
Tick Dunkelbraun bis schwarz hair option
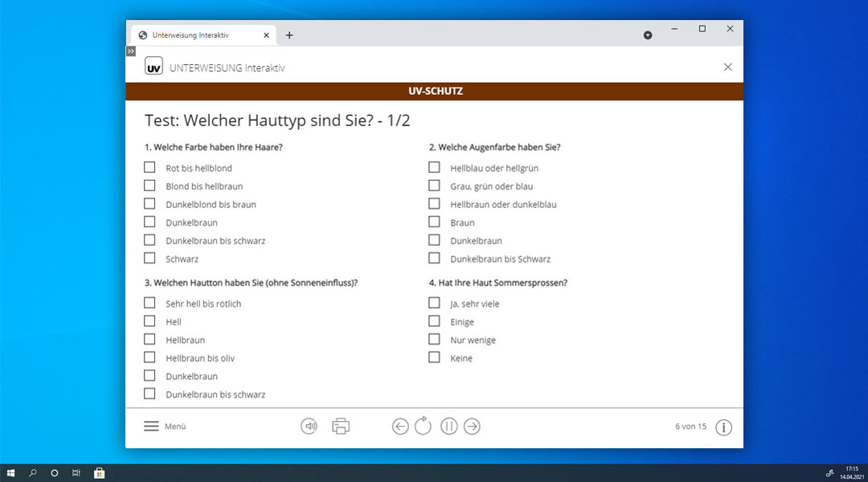[149, 240]
